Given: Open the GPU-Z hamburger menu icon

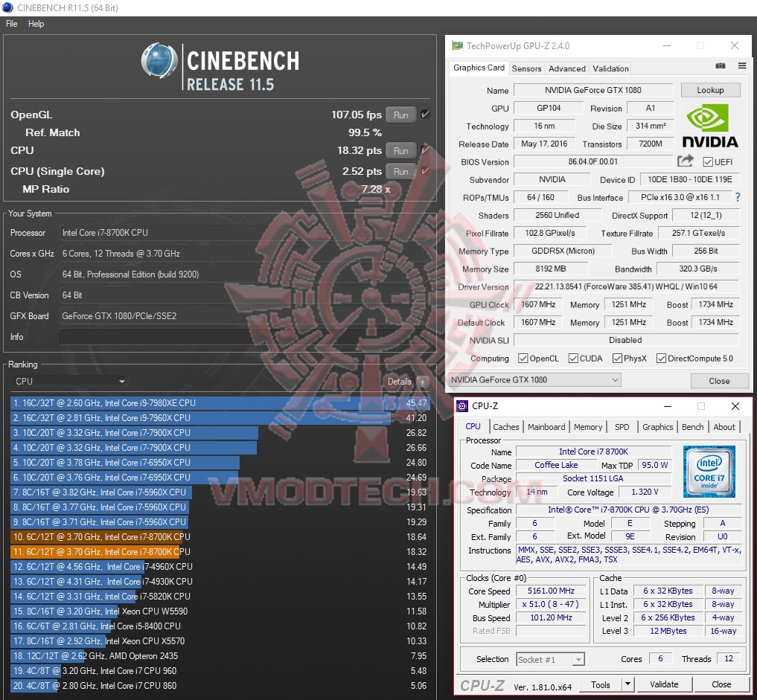Looking at the screenshot, I should pos(742,65).
